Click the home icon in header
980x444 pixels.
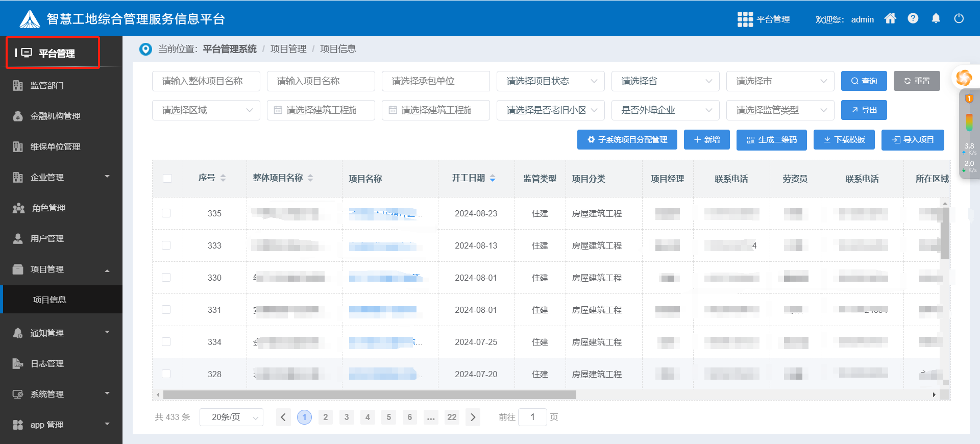coord(890,19)
